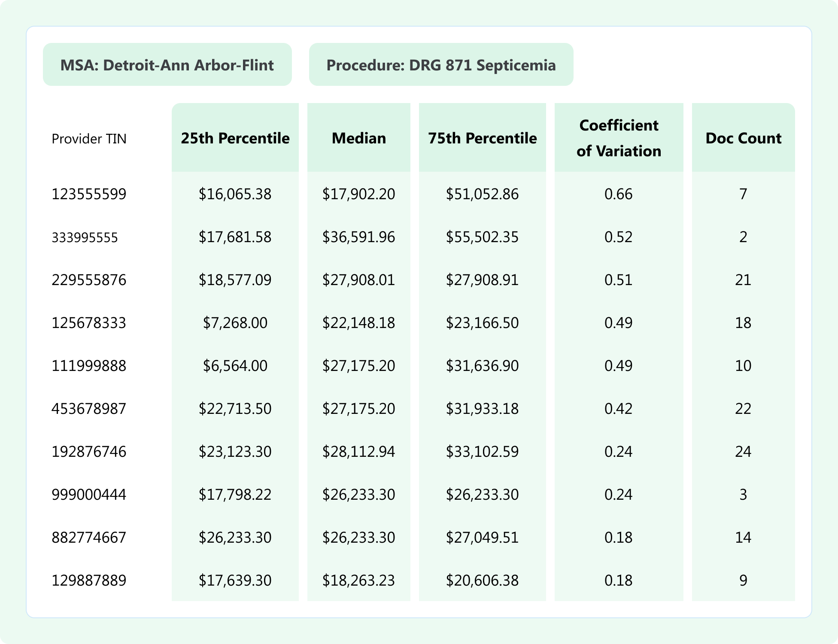The image size is (838, 644).
Task: Sort by Coefficient of Variation header
Action: tap(619, 138)
